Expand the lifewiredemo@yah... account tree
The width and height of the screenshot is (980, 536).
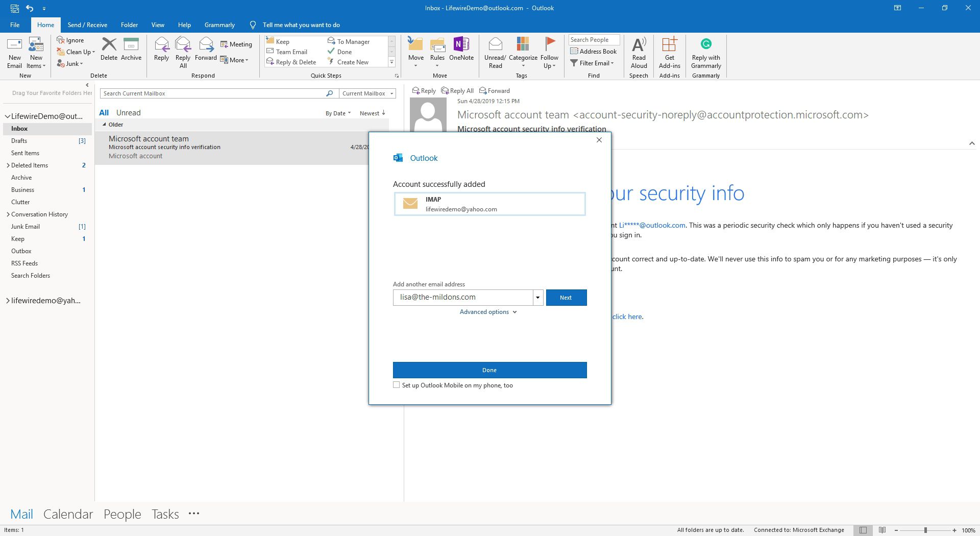tap(8, 301)
